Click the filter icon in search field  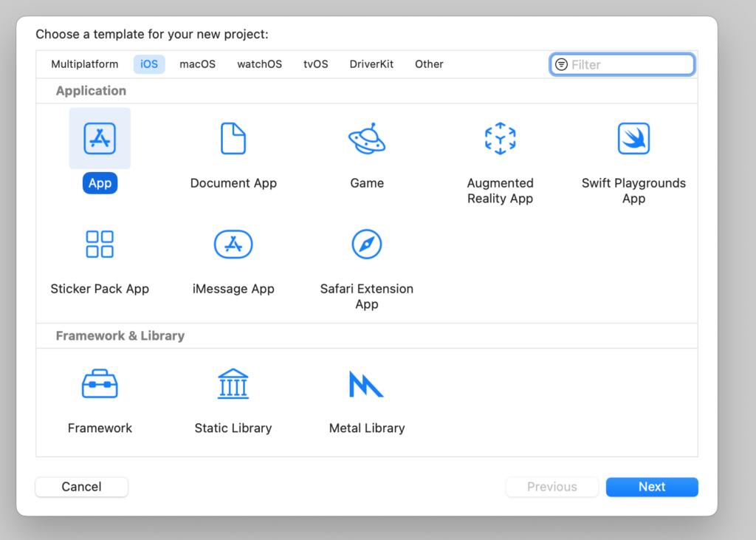(561, 64)
